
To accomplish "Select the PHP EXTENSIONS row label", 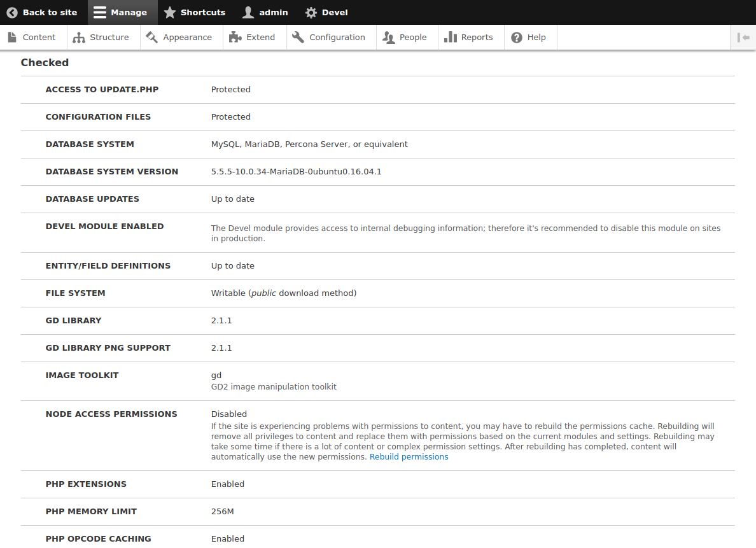I will click(x=87, y=484).
